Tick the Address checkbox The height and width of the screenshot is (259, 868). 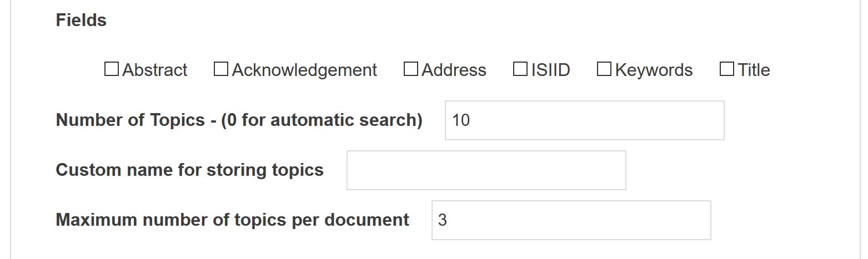(411, 69)
